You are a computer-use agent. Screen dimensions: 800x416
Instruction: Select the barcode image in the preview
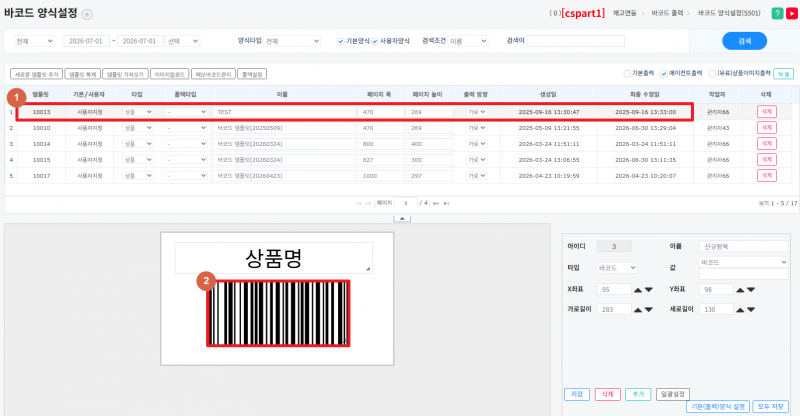point(278,313)
